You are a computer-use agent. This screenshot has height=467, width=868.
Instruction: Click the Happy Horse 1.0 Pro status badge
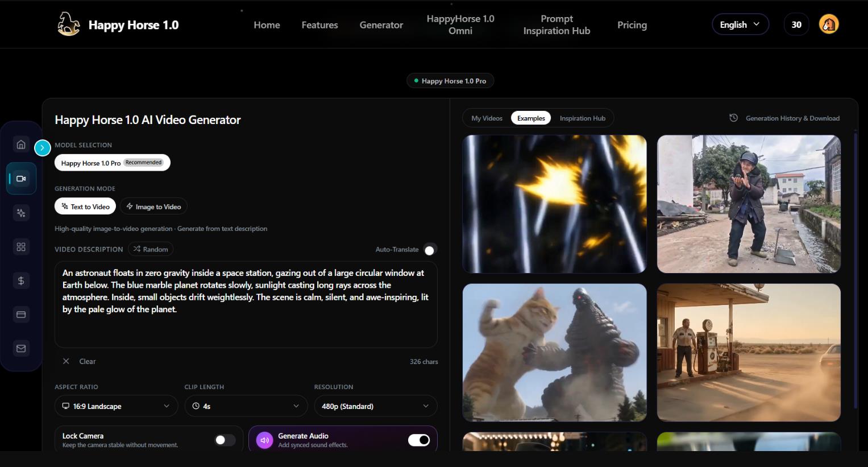click(x=450, y=81)
